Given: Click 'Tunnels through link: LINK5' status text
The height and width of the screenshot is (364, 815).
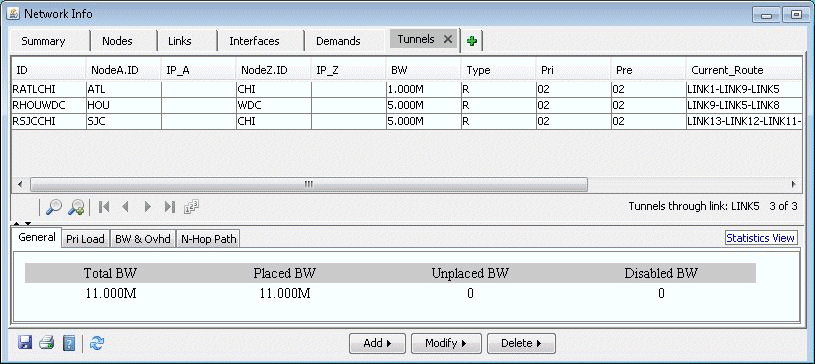Looking at the screenshot, I should pyautogui.click(x=694, y=206).
